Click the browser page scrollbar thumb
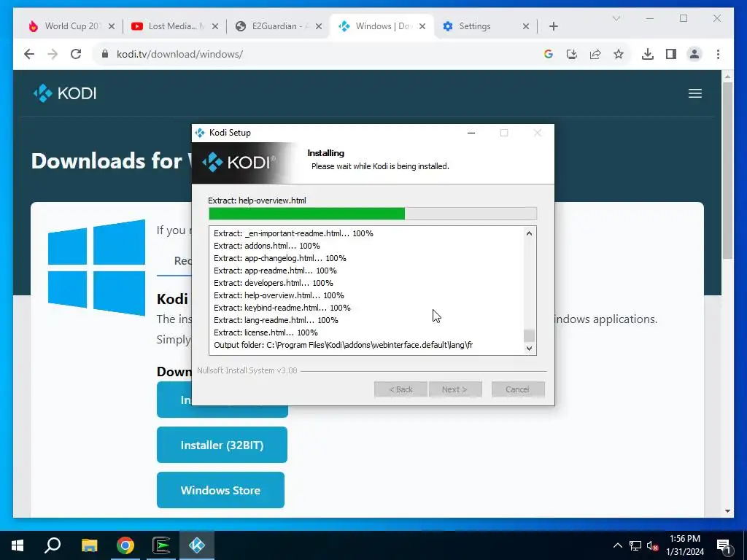Image resolution: width=747 pixels, height=560 pixels. (x=727, y=171)
